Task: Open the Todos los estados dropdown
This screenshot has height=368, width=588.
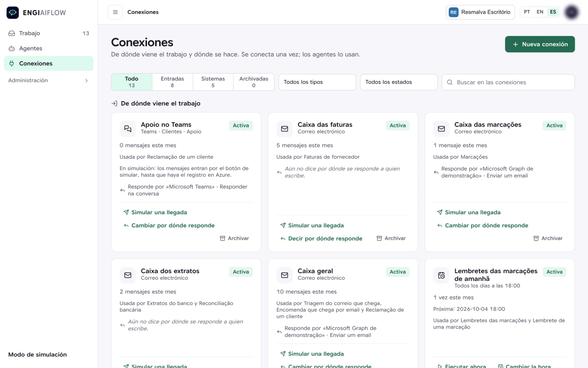Action: coord(399,82)
